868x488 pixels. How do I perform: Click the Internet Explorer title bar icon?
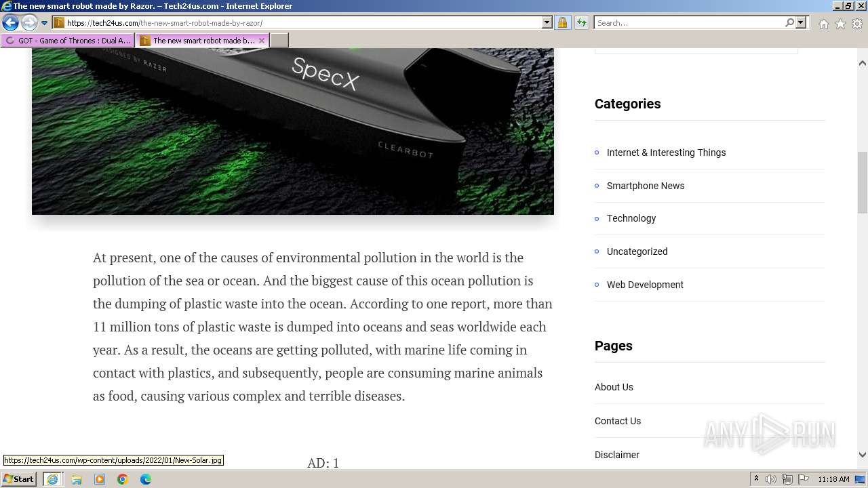point(7,6)
